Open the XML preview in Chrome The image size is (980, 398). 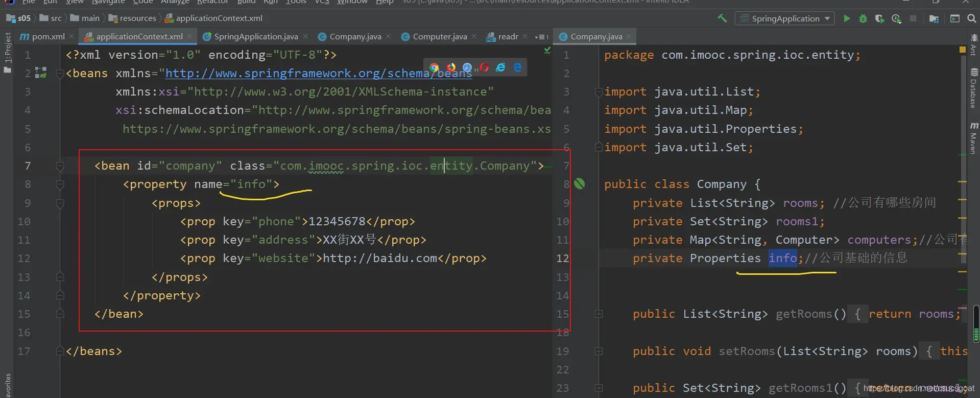click(434, 67)
